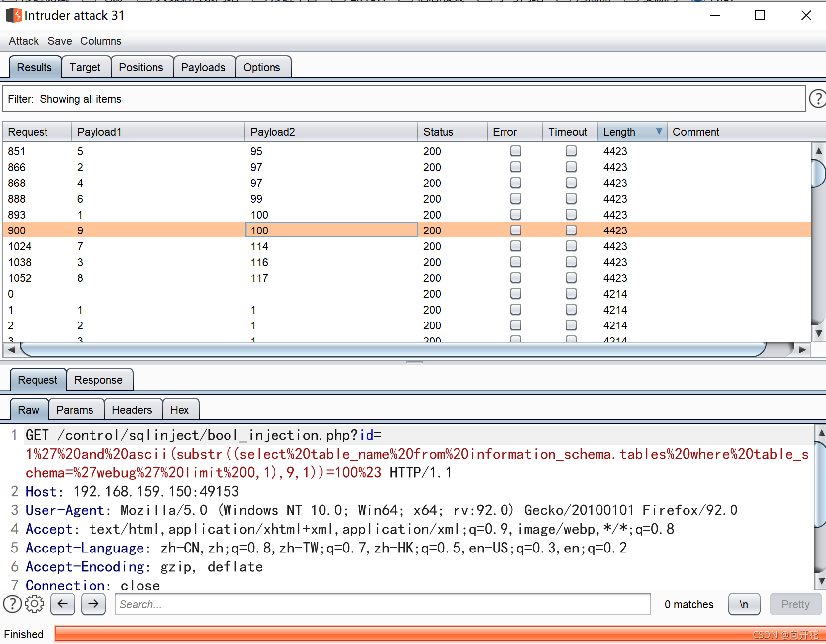
Task: Click the request editor scroll-down arrow
Action: point(821,581)
